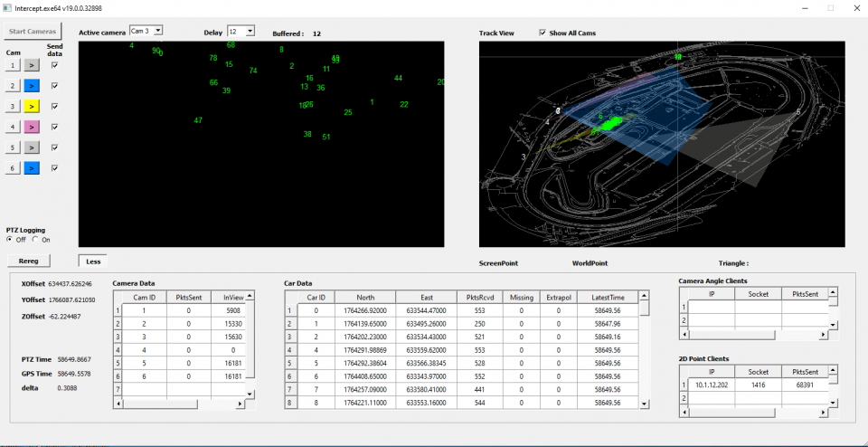This screenshot has height=447, width=868.
Task: Click the PktsRcvd column header
Action: [480, 298]
